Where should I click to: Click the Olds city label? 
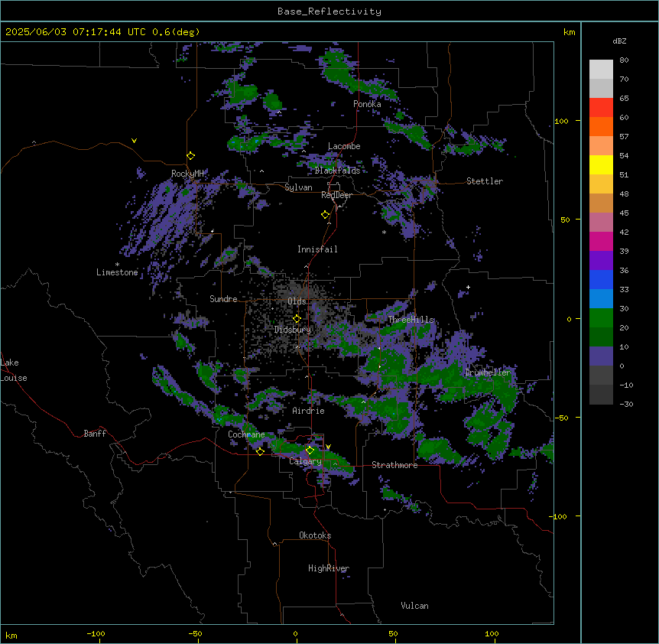point(297,301)
